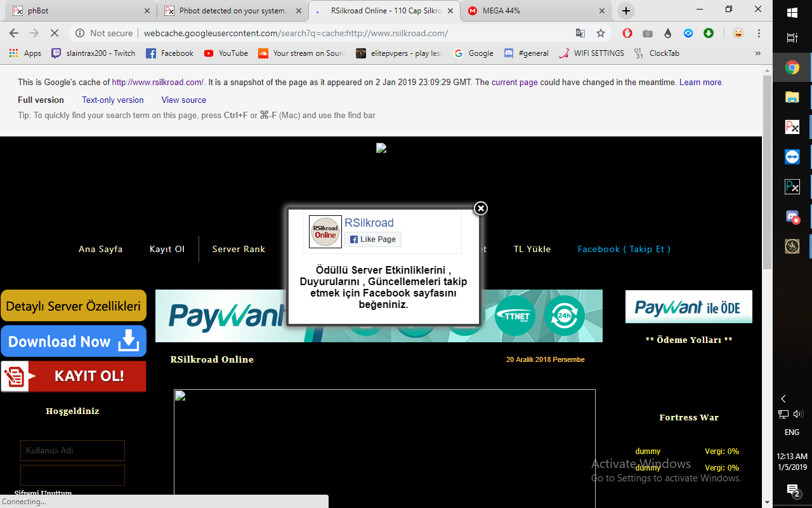Screen dimensions: 812x508
Task: Expand the hidden bookmarks chevron
Action: click(x=757, y=53)
